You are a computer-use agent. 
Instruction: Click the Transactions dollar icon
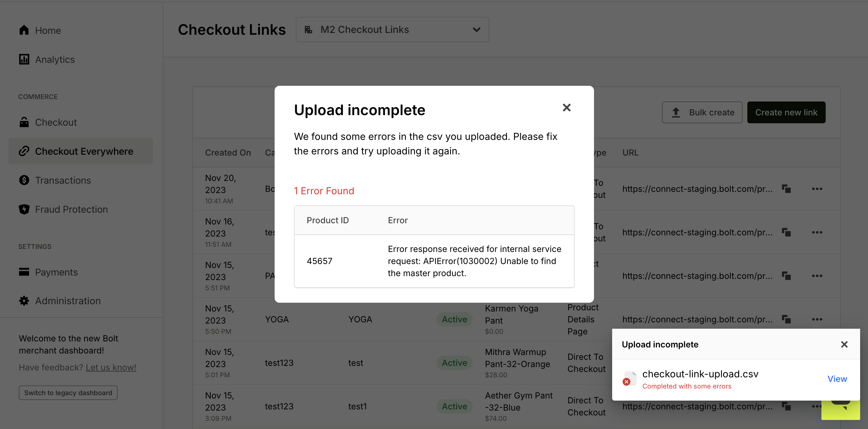[x=24, y=180]
